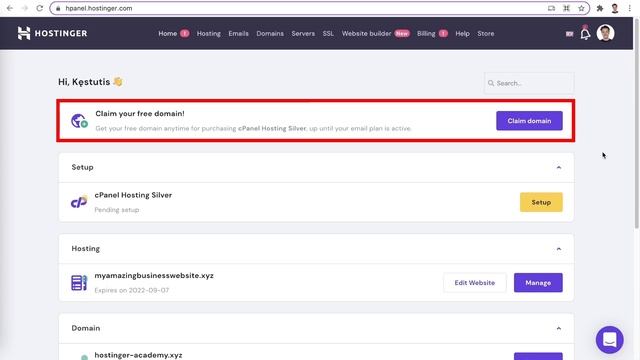Image resolution: width=640 pixels, height=360 pixels.
Task: Open the Chrome three-dot menu
Action: point(630,8)
